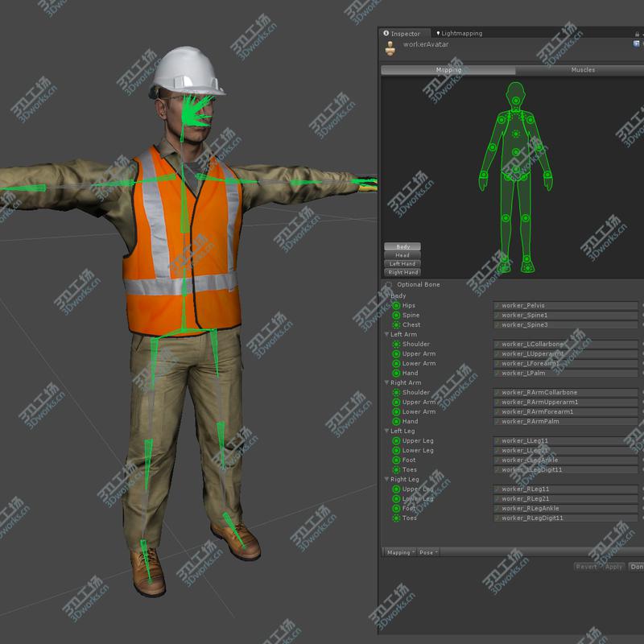Click Right Leg Upper Leg bone indicator
Viewport: 644px width, 644px height.
point(396,489)
